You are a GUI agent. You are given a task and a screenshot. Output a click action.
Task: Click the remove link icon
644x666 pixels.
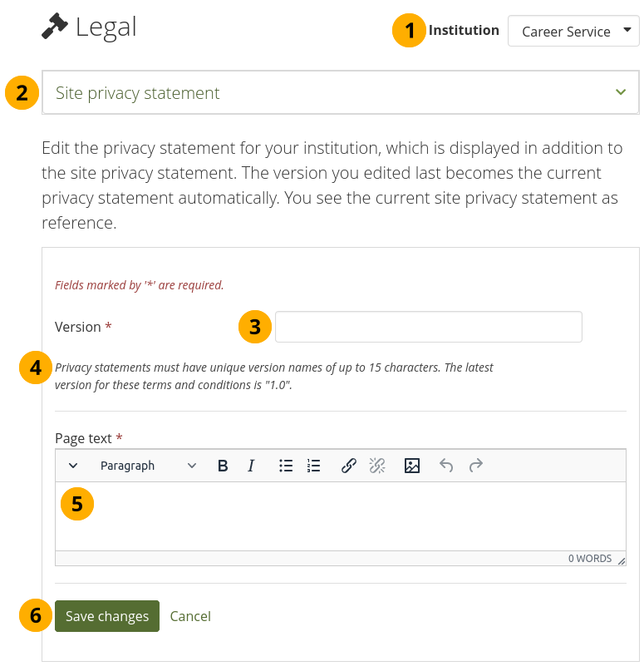[x=377, y=466]
